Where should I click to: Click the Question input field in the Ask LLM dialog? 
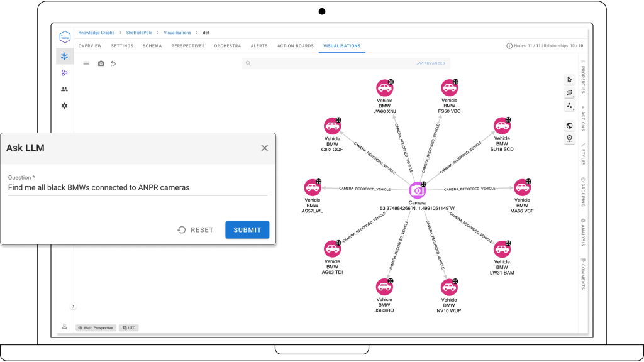pos(138,187)
